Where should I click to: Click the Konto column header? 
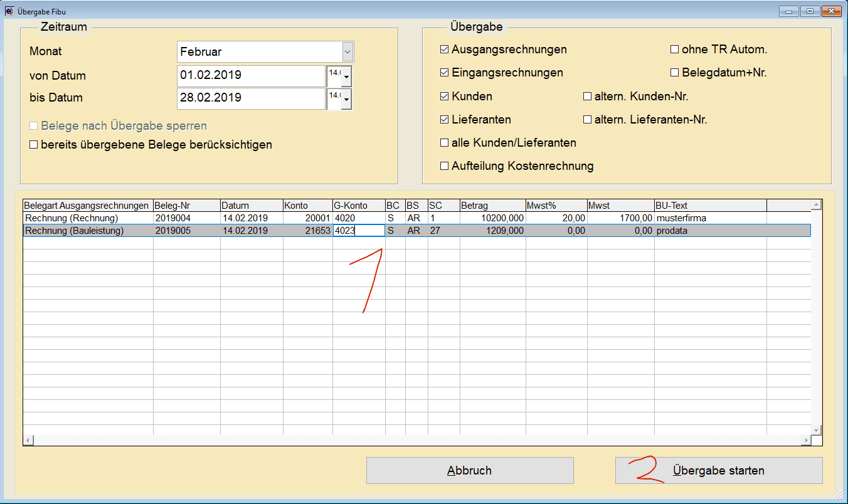click(307, 206)
